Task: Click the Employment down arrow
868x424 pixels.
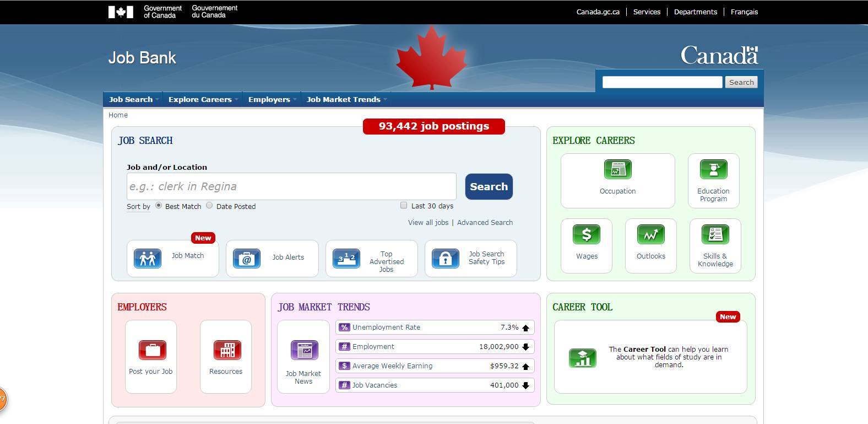Action: click(525, 347)
